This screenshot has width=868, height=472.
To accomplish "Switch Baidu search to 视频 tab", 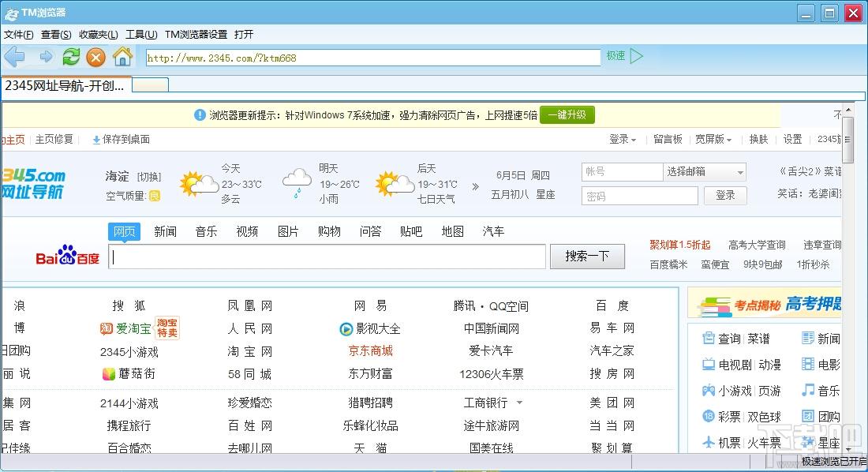I will pyautogui.click(x=247, y=231).
